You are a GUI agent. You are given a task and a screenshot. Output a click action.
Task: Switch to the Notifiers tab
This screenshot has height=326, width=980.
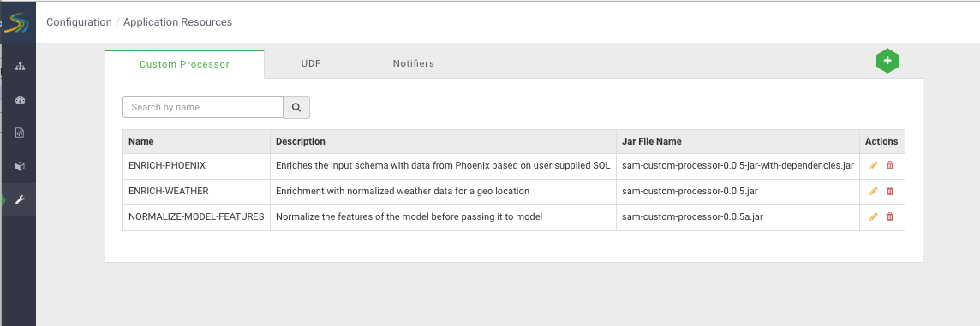coord(413,63)
